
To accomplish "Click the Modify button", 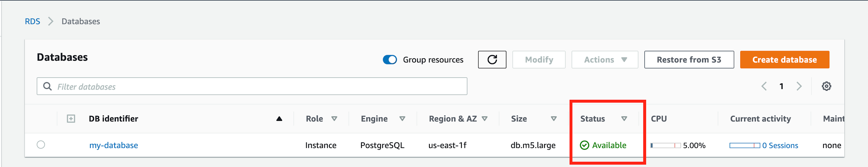I will coord(539,60).
